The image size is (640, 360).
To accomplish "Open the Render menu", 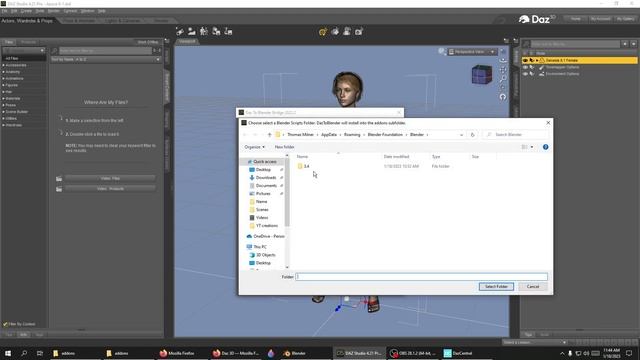I will (53, 11).
